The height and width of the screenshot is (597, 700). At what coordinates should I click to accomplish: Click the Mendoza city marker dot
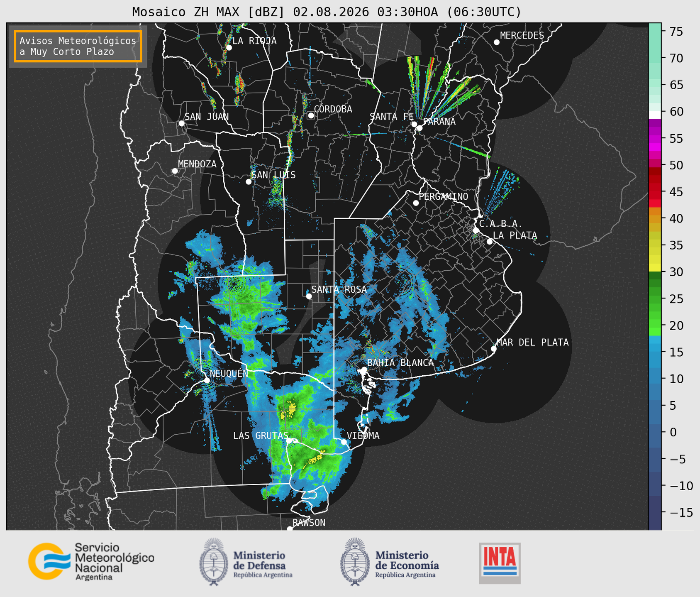175,171
